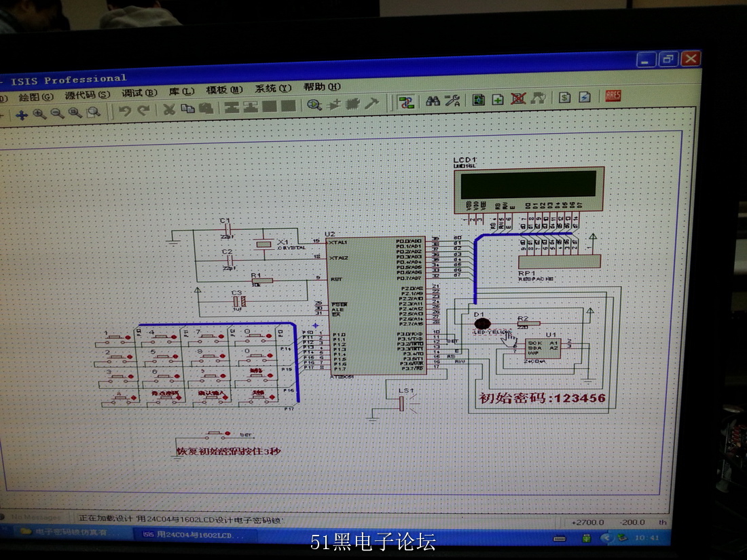
Task: Click the SET reset push button
Action: coord(217,434)
